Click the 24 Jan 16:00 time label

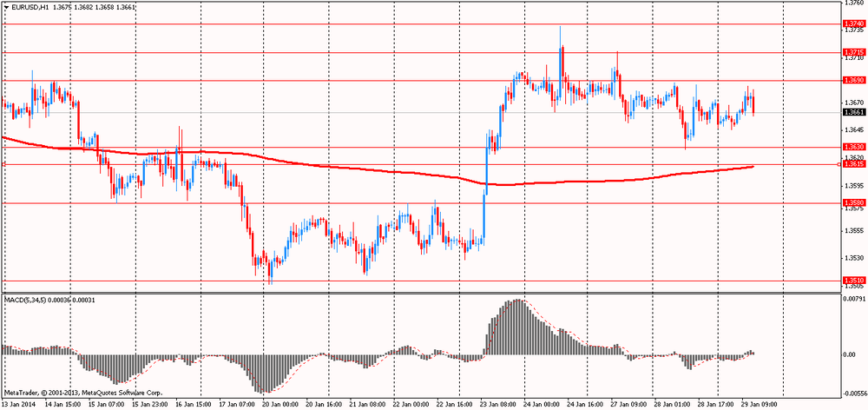point(584,405)
